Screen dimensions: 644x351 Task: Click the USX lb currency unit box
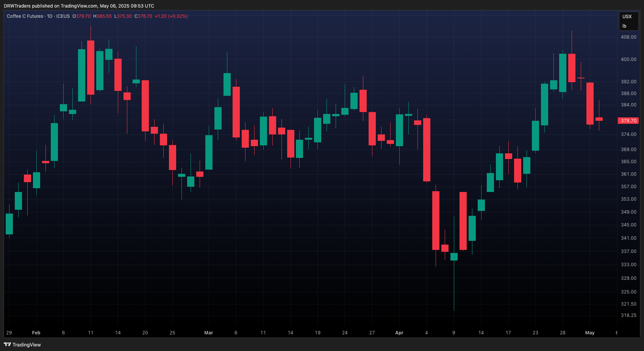point(628,21)
